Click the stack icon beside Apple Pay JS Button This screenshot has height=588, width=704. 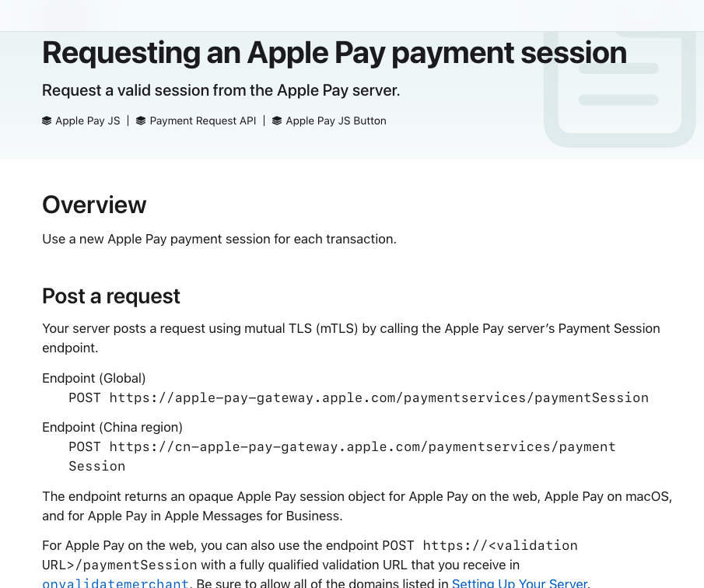click(x=277, y=121)
